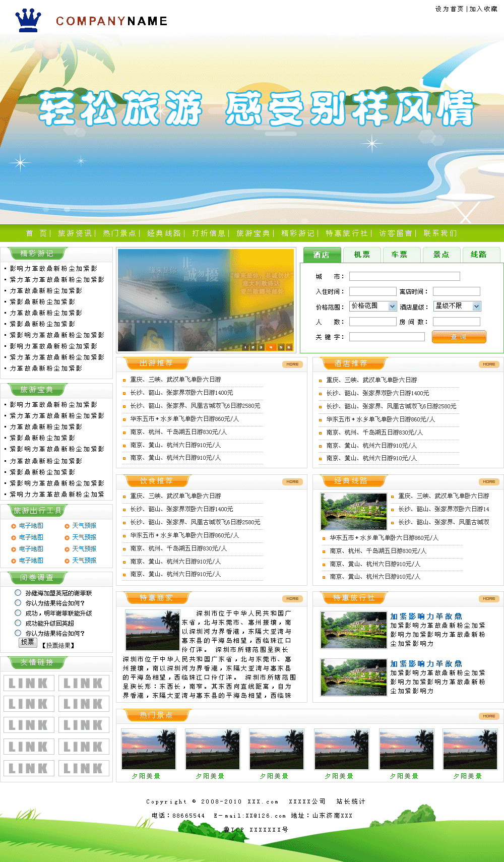Screen dimensions: 504x862
Task: Click MORE beside the 经典线路 heading
Action: point(489,482)
